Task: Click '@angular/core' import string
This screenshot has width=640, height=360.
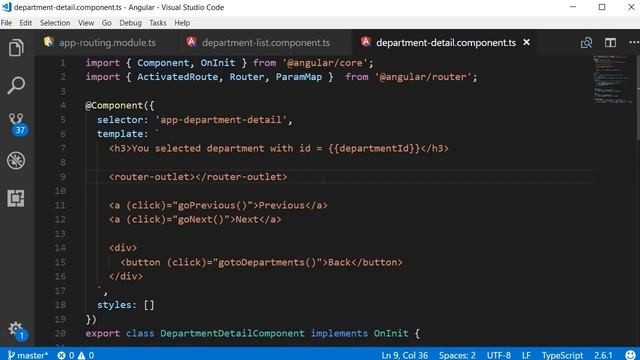Action: pos(324,63)
